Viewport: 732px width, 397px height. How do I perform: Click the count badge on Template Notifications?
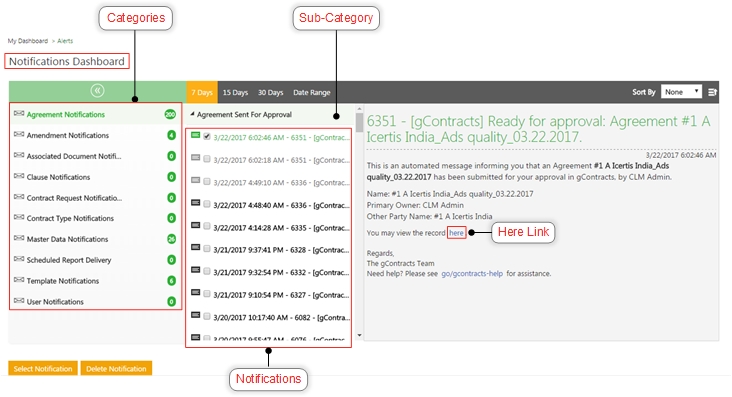click(171, 281)
